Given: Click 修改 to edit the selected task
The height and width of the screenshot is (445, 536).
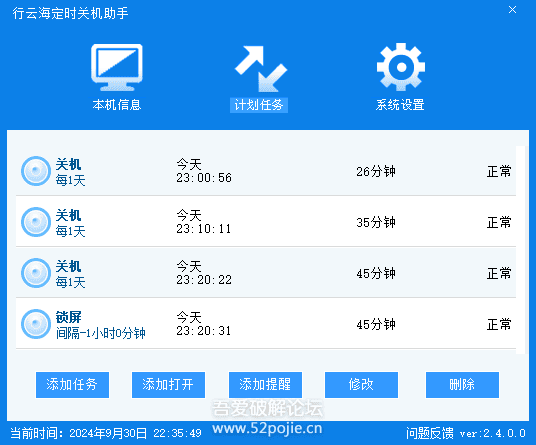Looking at the screenshot, I should (361, 385).
